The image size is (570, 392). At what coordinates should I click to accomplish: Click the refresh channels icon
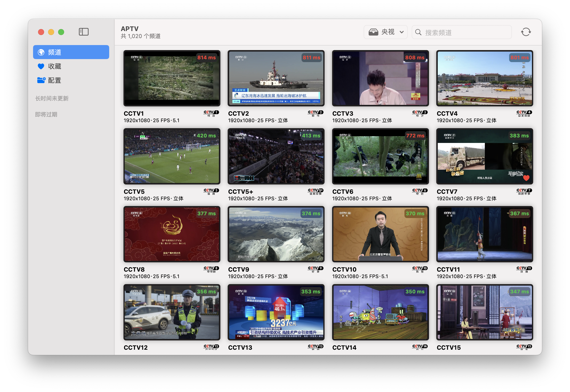point(526,32)
